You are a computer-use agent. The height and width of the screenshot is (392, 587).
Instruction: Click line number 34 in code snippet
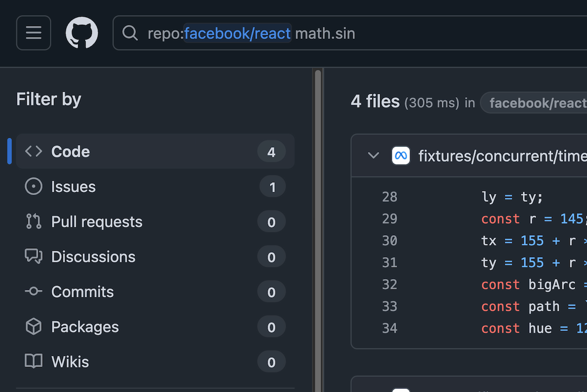click(x=389, y=328)
